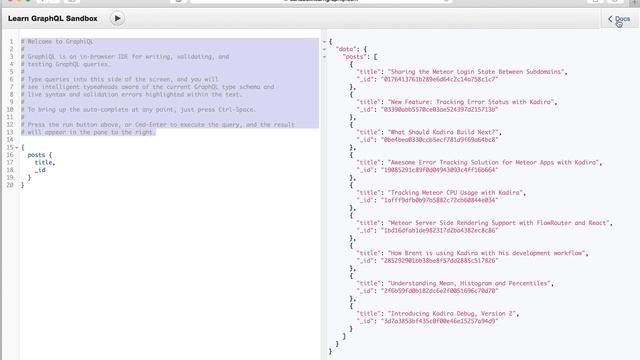The width and height of the screenshot is (640, 360).
Task: Click title "Awesome Error Tracking Solution for Meteor Apps"
Action: (493, 162)
